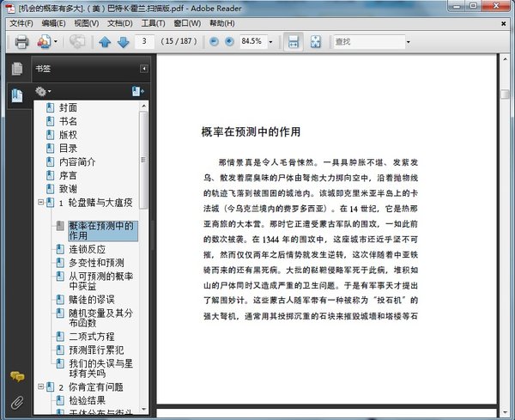Image resolution: width=515 pixels, height=420 pixels.
Task: Select the 致谢 bookmark
Action: coord(68,189)
